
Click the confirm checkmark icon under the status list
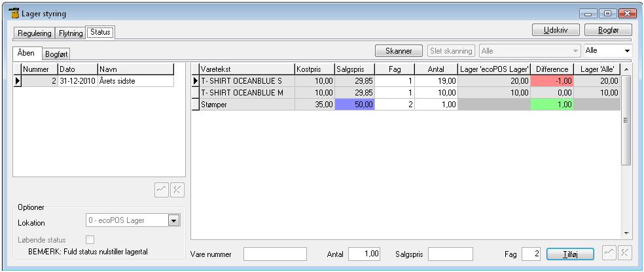162,190
